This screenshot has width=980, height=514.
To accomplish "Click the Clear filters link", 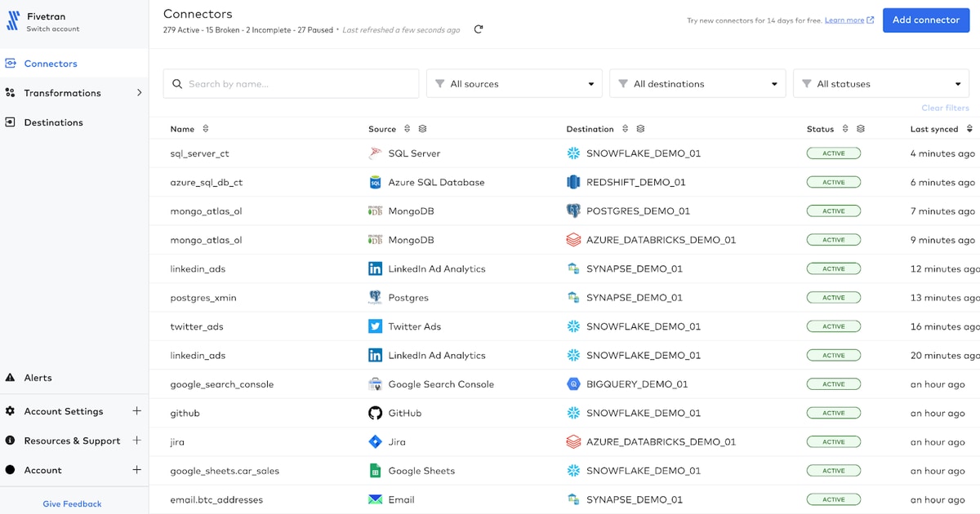I will point(945,108).
